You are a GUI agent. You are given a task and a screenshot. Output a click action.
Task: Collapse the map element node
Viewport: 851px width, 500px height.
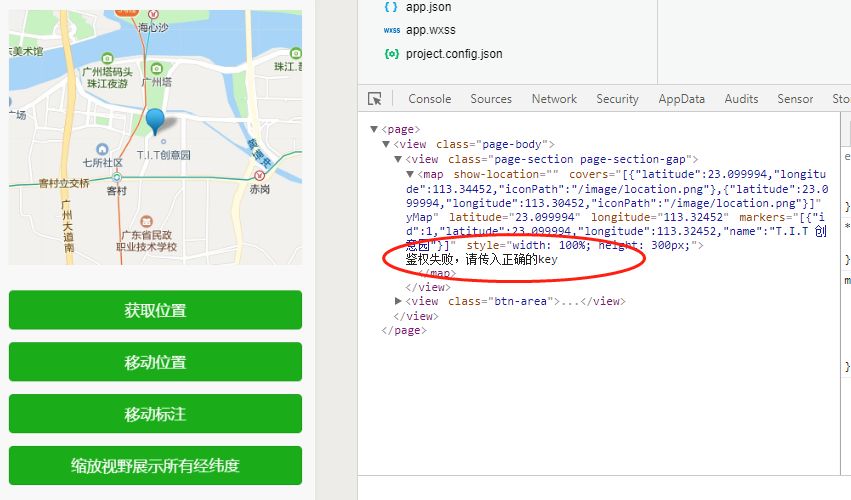point(410,174)
